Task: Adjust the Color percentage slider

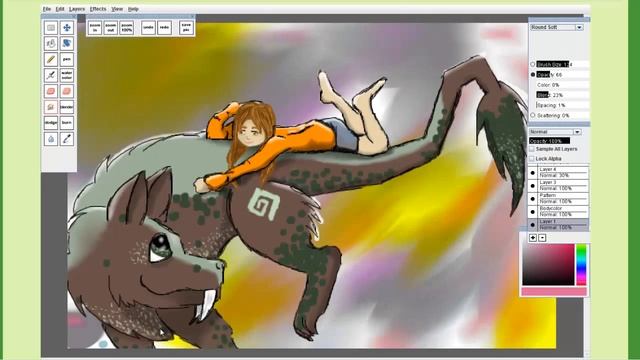Action: coord(562,85)
